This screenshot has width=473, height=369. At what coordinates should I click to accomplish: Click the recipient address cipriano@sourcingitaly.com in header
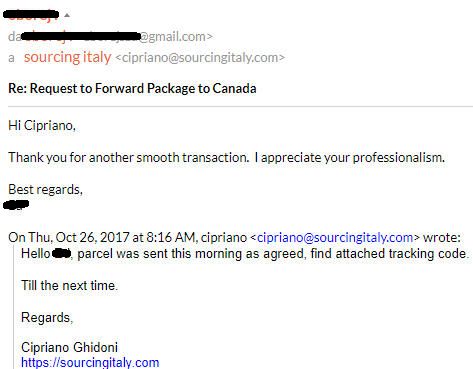coord(200,58)
